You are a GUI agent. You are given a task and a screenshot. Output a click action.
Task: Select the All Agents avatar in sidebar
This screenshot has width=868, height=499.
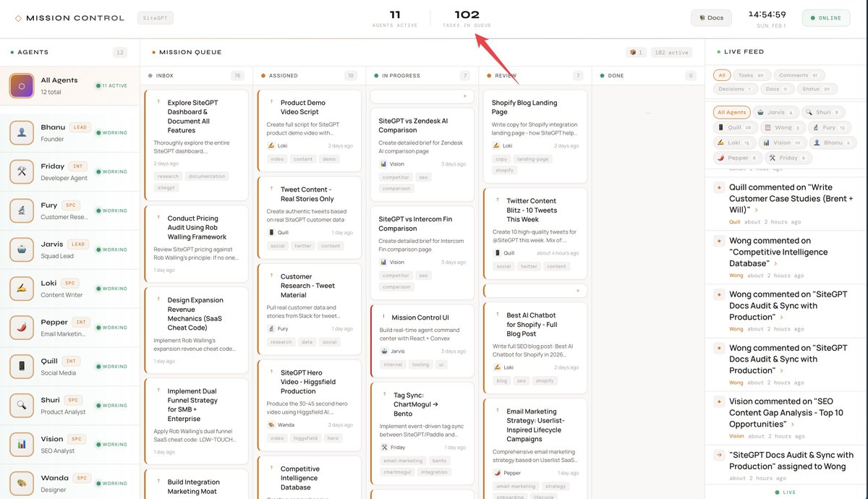22,86
